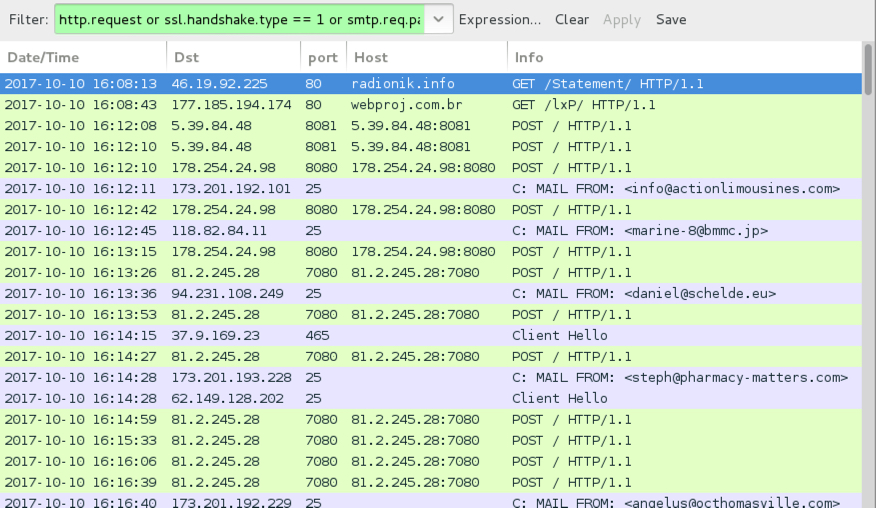Save the current filter expression

671,20
